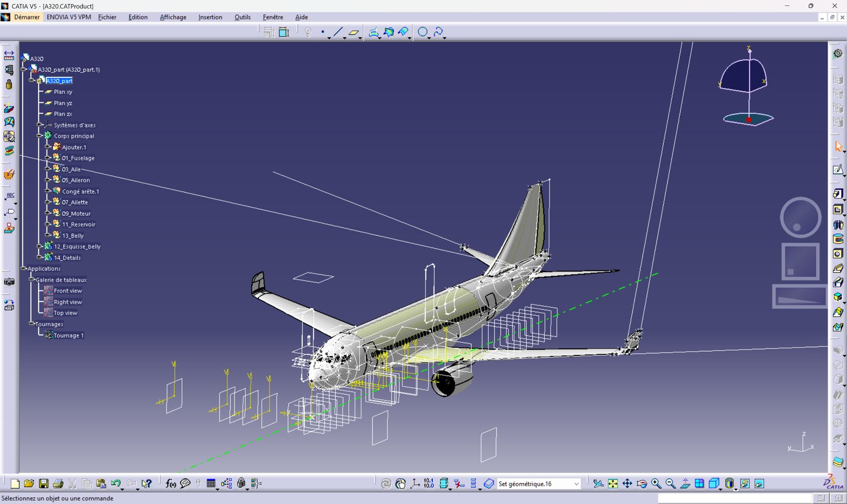Open the View mode cylinder dropdown arrow
Screen dimensions: 847x504
coord(736,489)
